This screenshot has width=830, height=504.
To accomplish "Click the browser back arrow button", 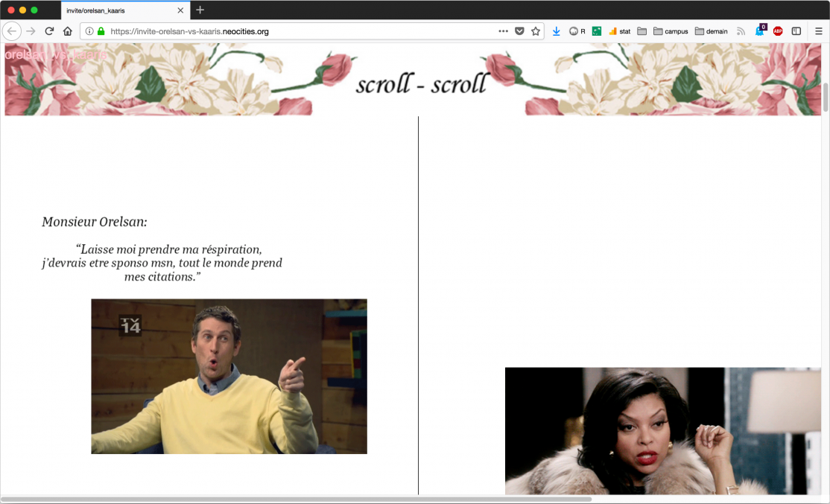I will (x=12, y=31).
